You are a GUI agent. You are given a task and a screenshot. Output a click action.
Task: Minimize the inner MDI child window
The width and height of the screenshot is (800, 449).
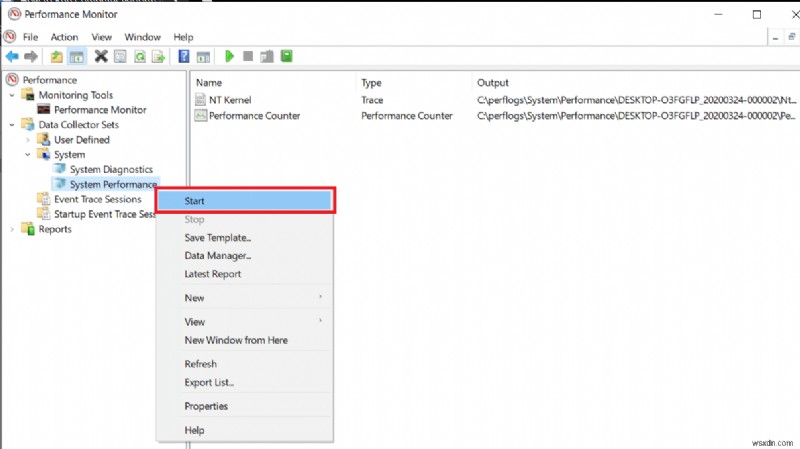coord(776,38)
